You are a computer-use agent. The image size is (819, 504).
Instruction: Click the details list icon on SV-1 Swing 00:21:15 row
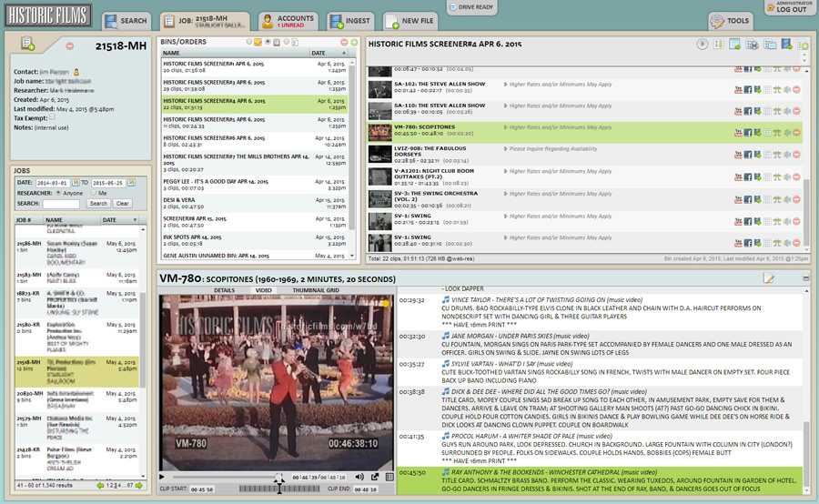[767, 221]
